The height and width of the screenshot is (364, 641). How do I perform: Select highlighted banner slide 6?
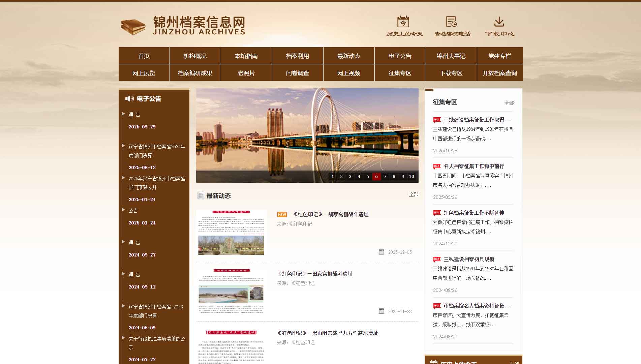[376, 176]
